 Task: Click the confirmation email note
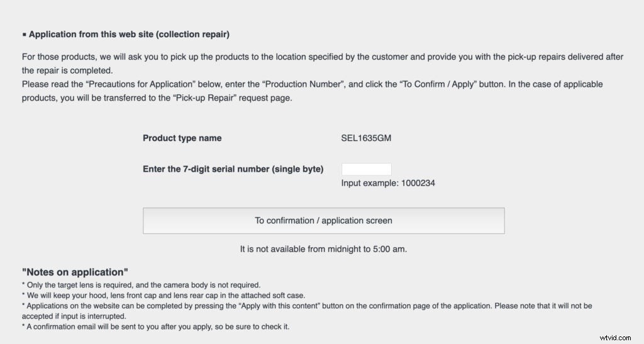(155, 326)
